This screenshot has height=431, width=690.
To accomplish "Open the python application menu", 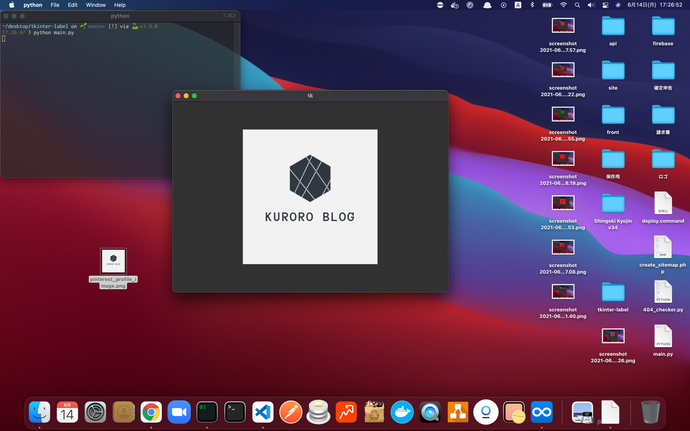I will [x=33, y=5].
